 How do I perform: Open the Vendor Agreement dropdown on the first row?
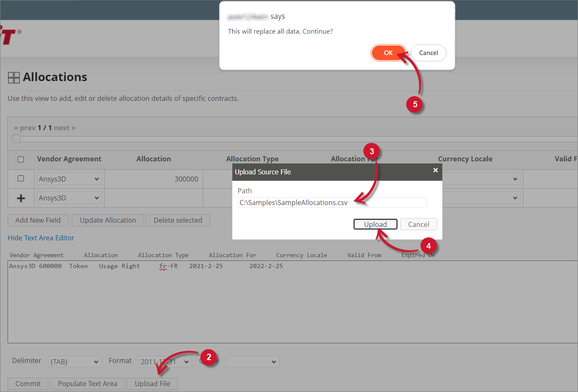pos(69,179)
